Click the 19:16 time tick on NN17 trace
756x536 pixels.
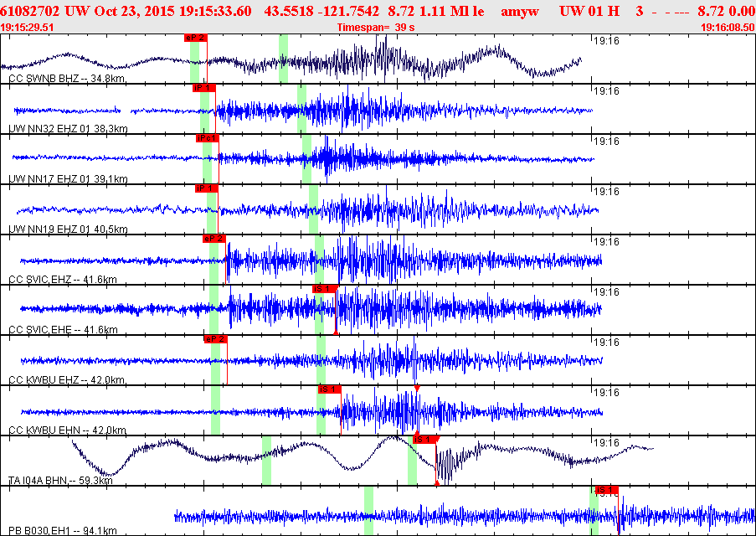click(605, 142)
